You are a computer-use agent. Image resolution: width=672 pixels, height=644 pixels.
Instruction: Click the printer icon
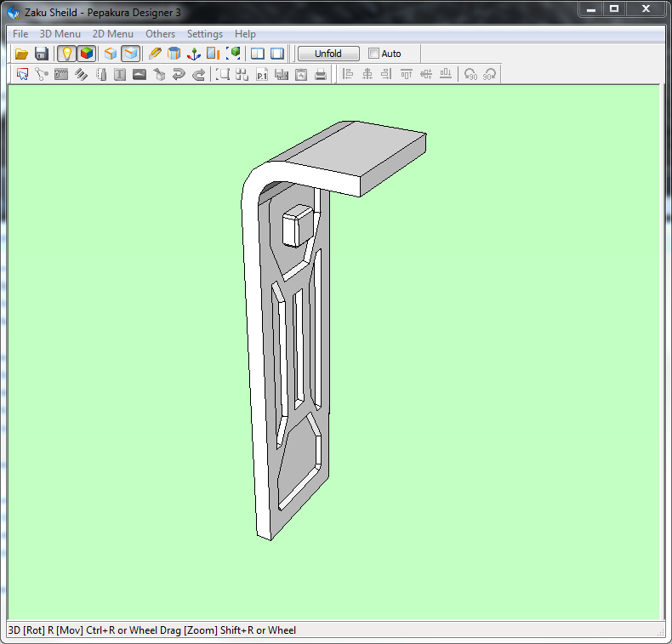tap(321, 74)
